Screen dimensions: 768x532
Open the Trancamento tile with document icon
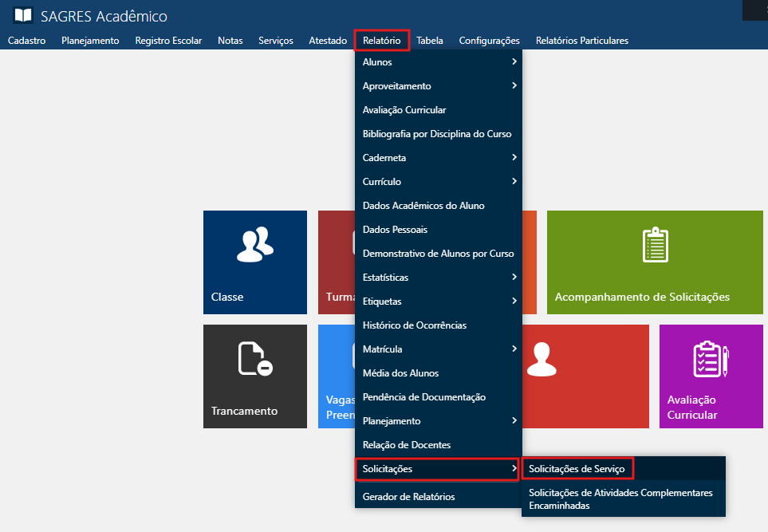[x=255, y=376]
